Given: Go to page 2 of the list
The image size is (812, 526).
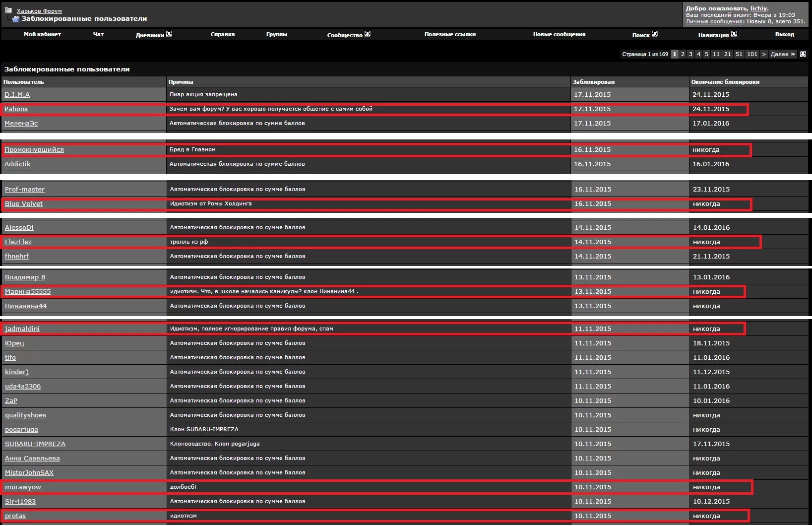Looking at the screenshot, I should pos(683,54).
